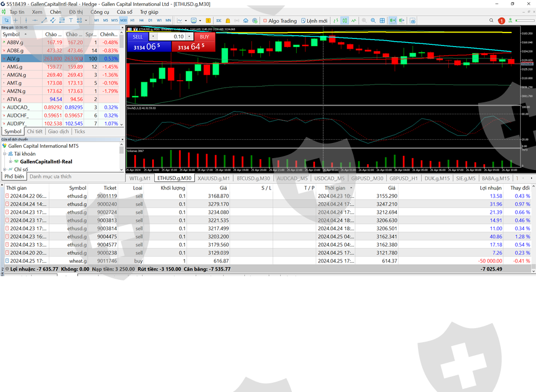Edit the trade volume field 0.10
This screenshot has height=392, width=536.
pyautogui.click(x=171, y=37)
